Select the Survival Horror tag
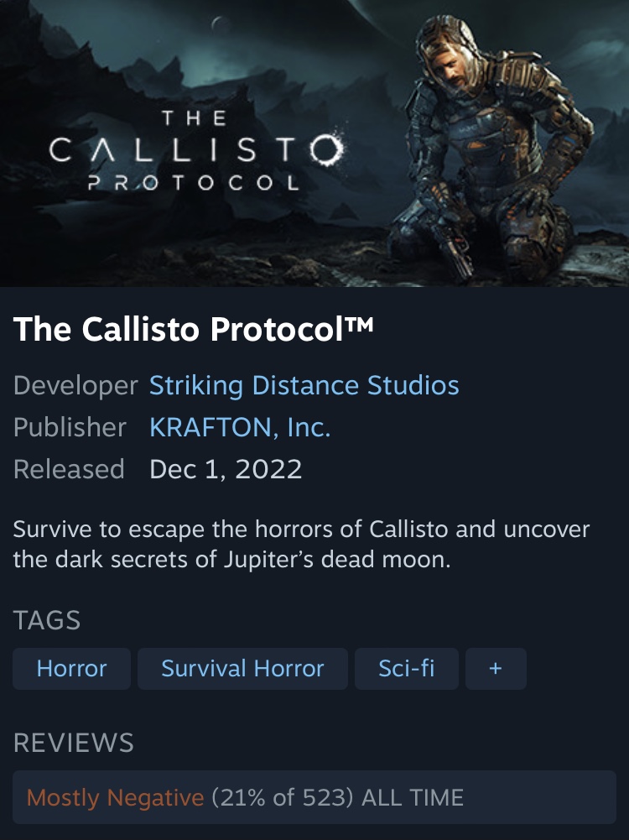Image resolution: width=629 pixels, height=840 pixels. (242, 669)
